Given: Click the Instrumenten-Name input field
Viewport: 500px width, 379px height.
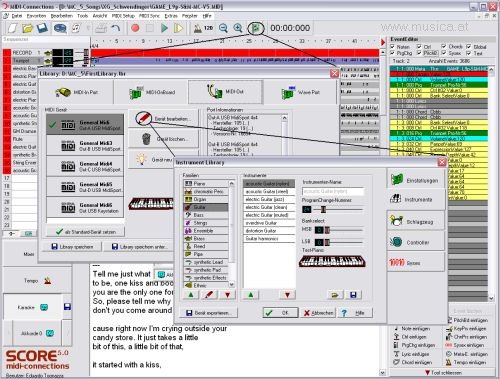Looking at the screenshot, I should click(333, 191).
